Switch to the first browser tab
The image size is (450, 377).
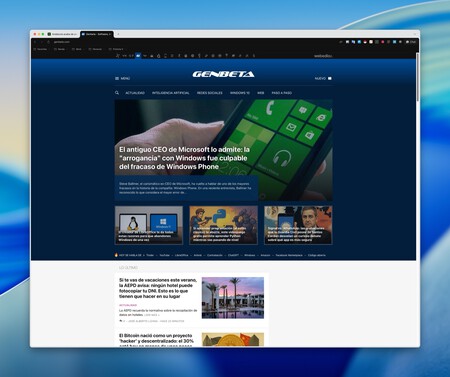pos(63,34)
